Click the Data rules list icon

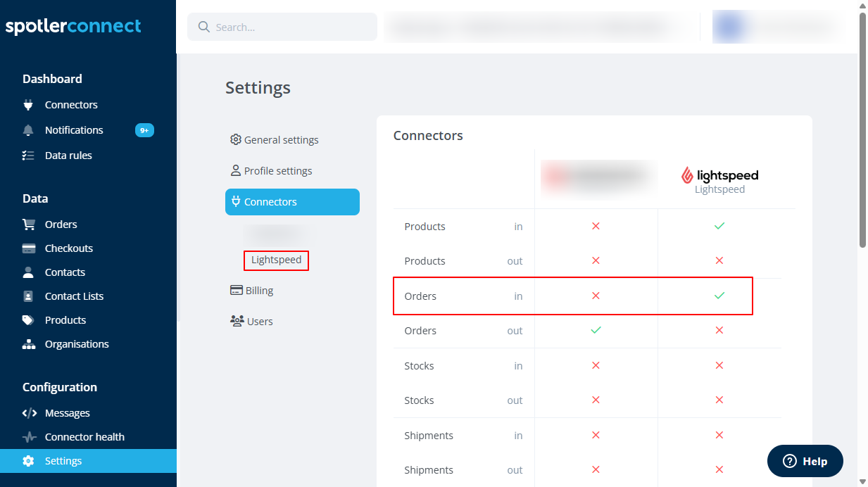(x=28, y=156)
